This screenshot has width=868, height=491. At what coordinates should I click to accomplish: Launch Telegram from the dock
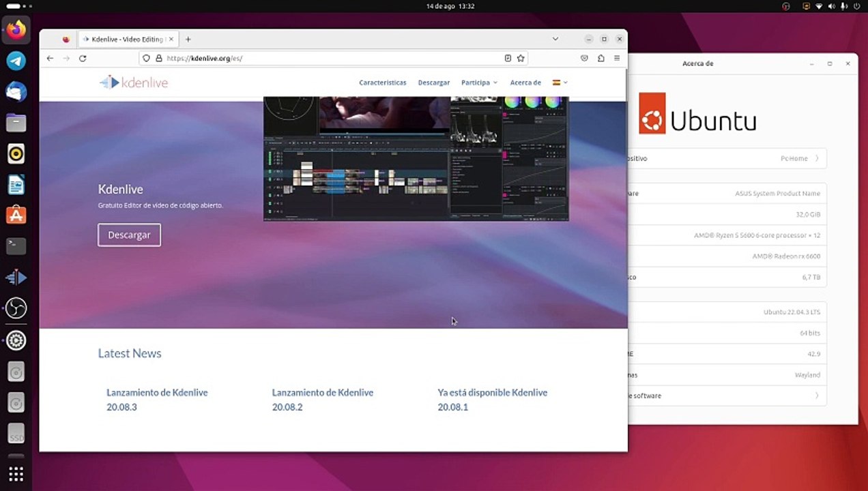(x=16, y=61)
